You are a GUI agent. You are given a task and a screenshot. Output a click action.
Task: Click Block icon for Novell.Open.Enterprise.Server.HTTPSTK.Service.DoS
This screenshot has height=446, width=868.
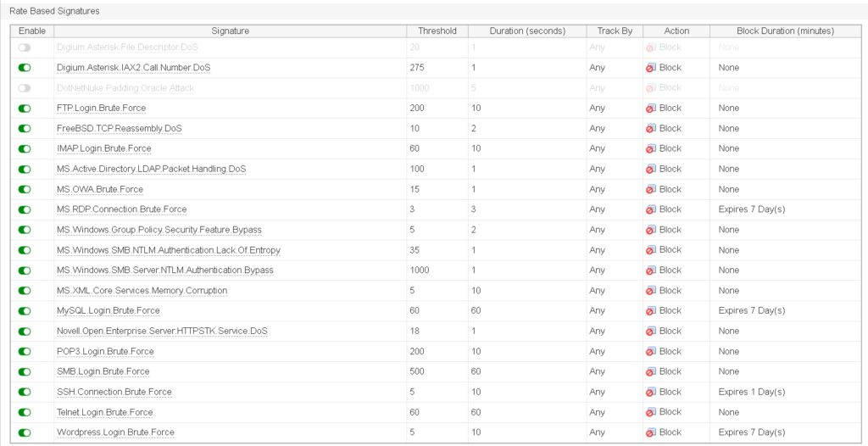click(651, 332)
